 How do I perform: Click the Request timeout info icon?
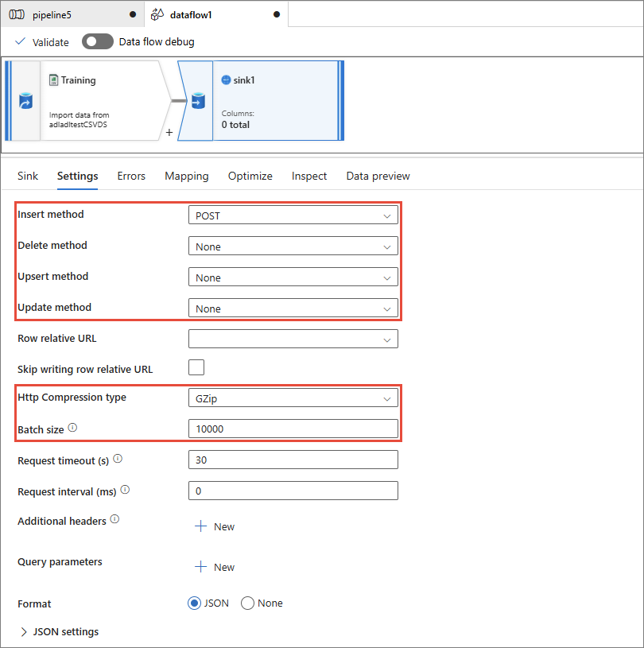coord(118,459)
